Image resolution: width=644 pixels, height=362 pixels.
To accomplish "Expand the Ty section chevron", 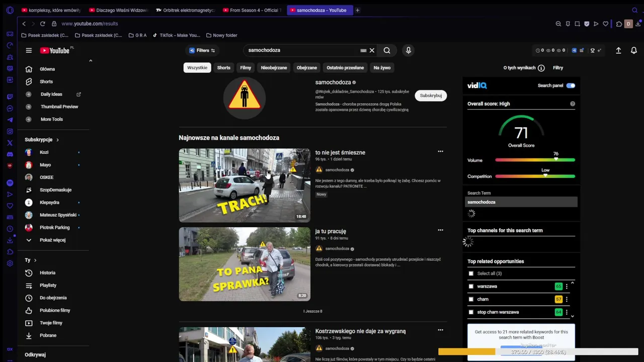I will pos(35,260).
